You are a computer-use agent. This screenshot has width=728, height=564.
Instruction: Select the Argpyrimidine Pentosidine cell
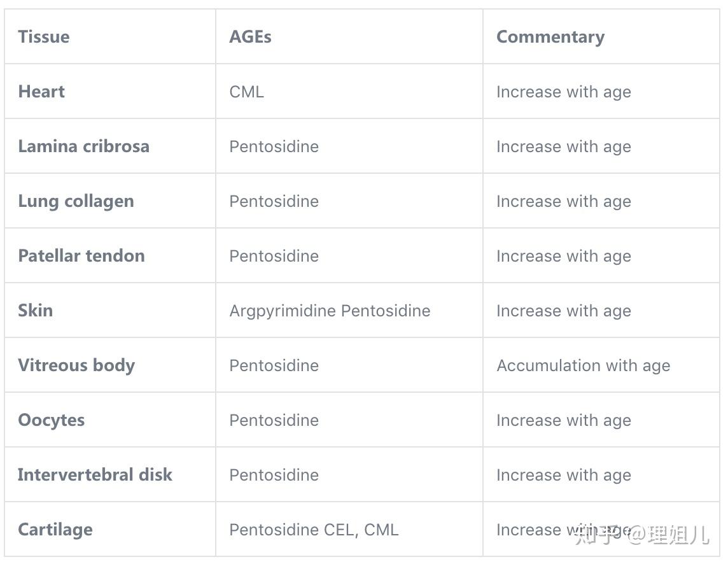pyautogui.click(x=330, y=311)
